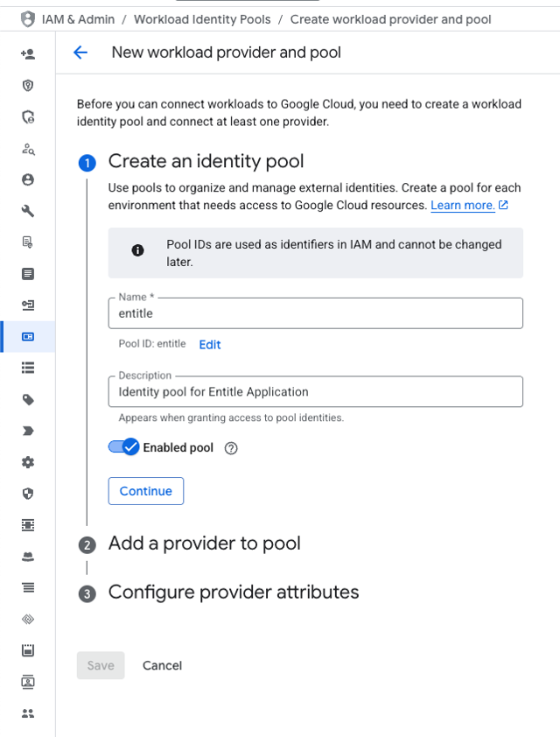Open Roles via the hat sidebar icon
Viewport: 560px width, 737px height.
(28, 557)
